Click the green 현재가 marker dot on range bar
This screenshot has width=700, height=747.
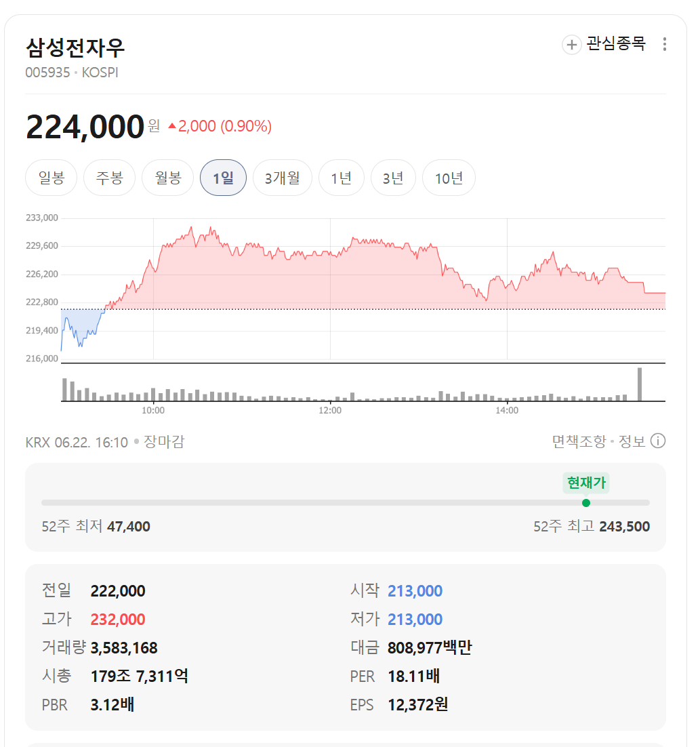(x=586, y=502)
